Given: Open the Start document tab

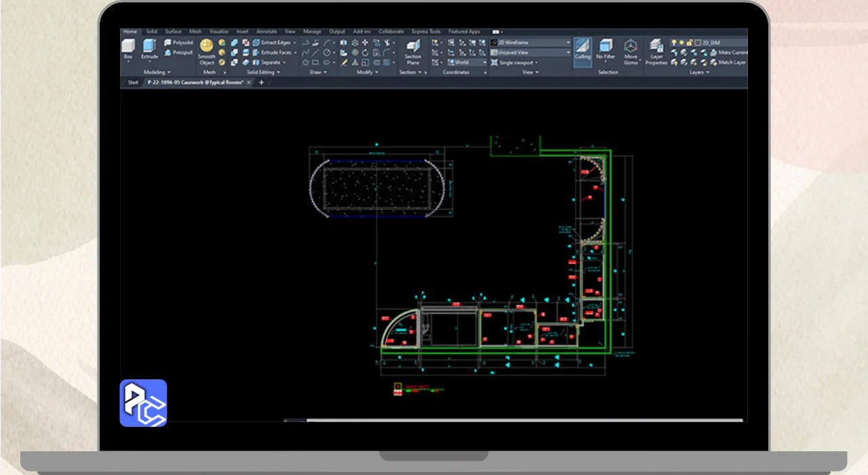Looking at the screenshot, I should click(133, 82).
